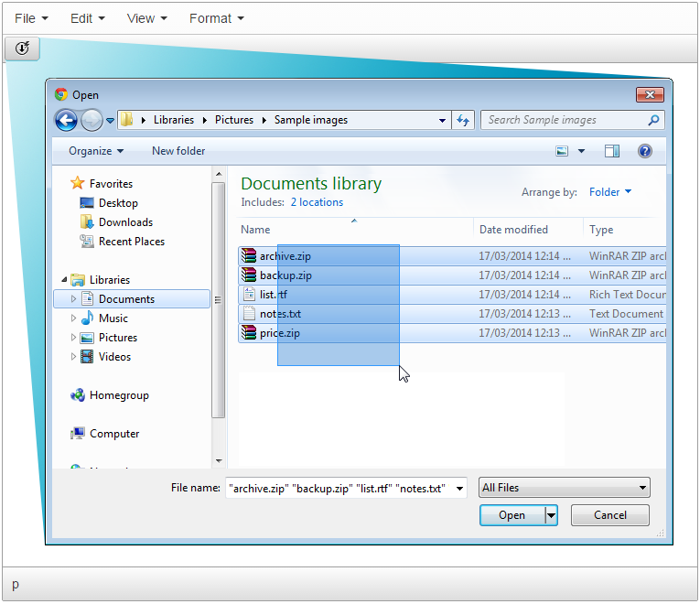Open the Organize dropdown menu
700x604 pixels.
pos(96,151)
